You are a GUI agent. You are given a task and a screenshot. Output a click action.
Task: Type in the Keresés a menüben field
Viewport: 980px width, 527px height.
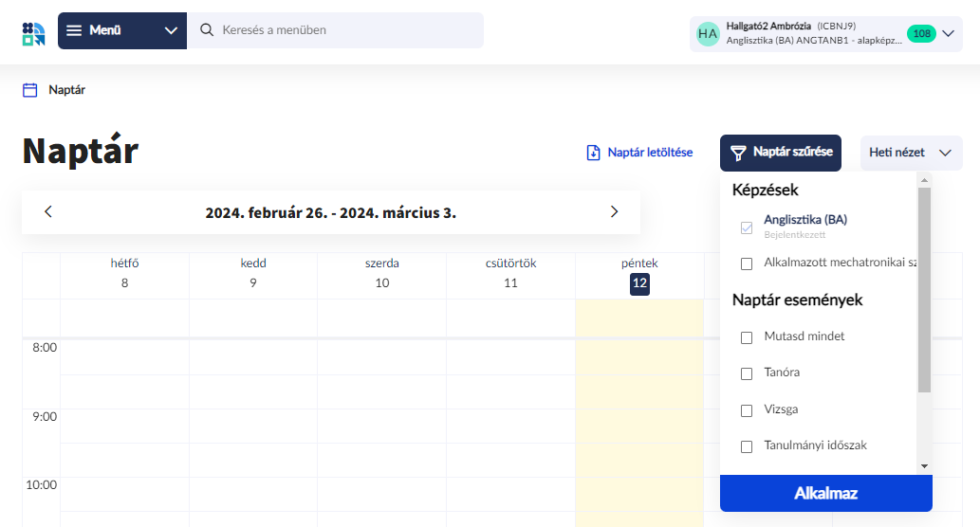[x=346, y=30]
